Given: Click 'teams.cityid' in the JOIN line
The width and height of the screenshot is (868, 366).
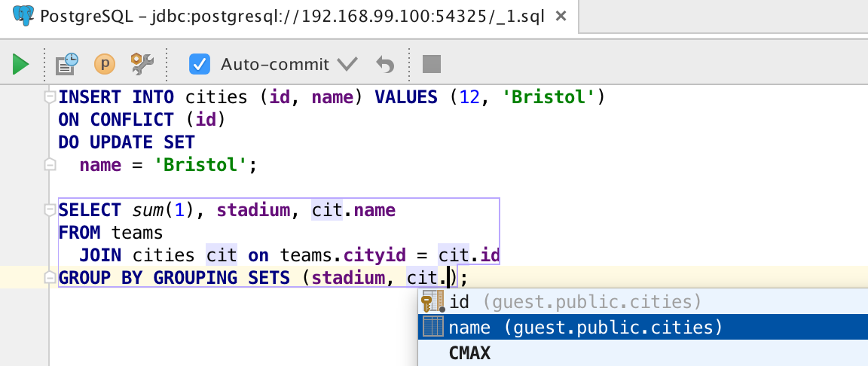Looking at the screenshot, I should 343,255.
